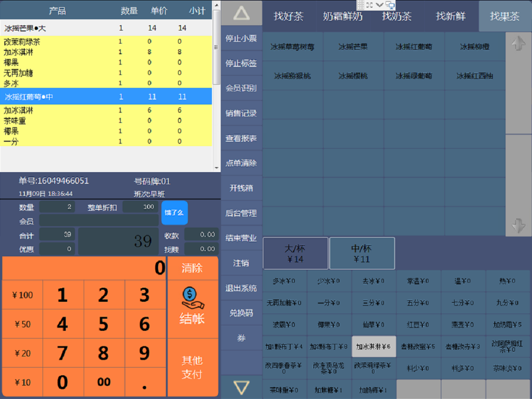Click the grid handle icon at top
Screen dimensions: 532x399
360,5
